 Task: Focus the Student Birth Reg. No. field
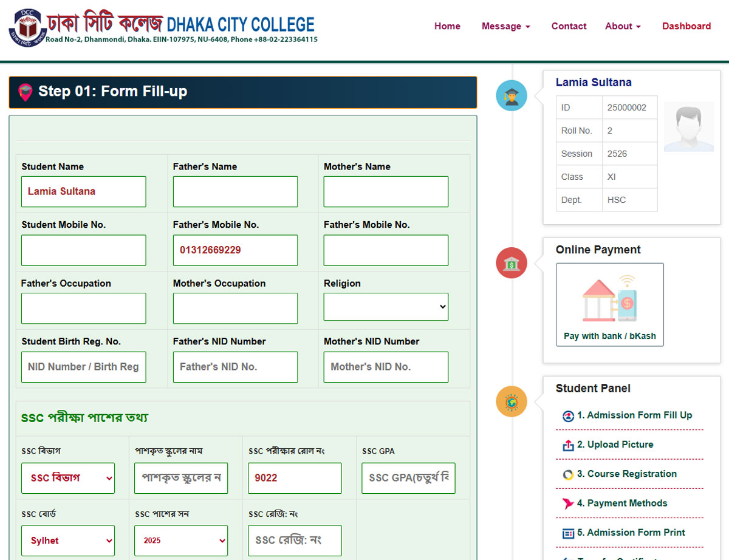pyautogui.click(x=84, y=367)
